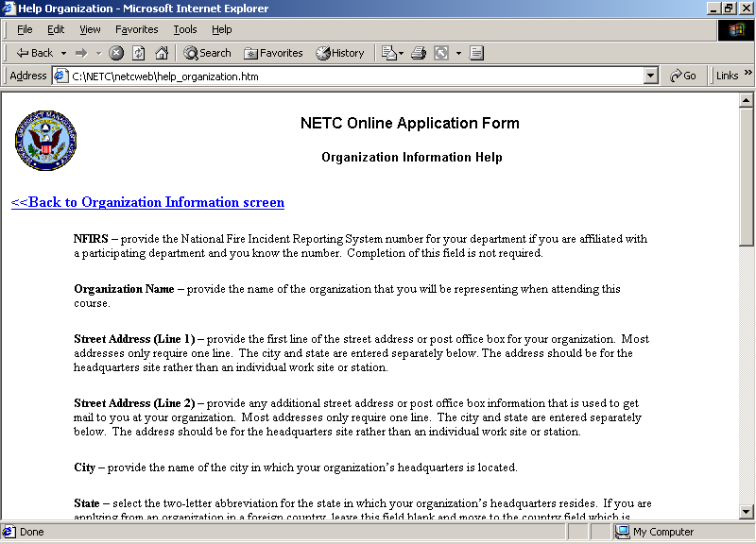The height and width of the screenshot is (544, 756).
Task: Click the Refresh page icon
Action: 139,53
